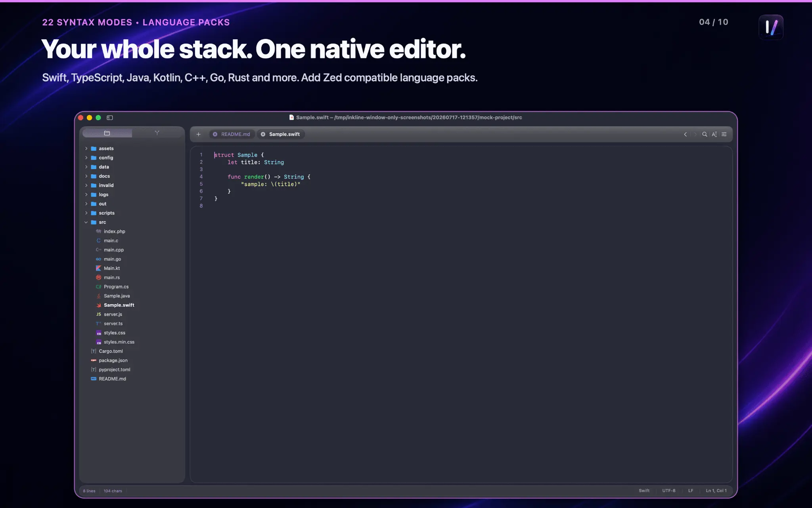Click the markdown icon beside README.md file
The width and height of the screenshot is (812, 508).
(94, 379)
